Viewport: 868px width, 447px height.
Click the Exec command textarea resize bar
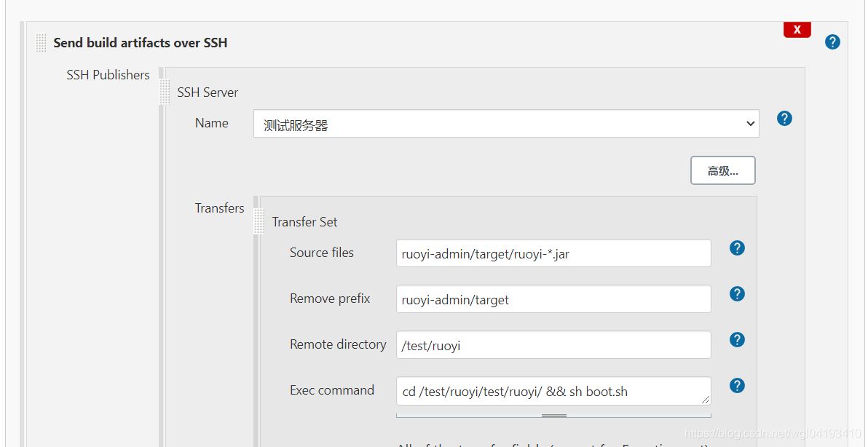(x=553, y=416)
